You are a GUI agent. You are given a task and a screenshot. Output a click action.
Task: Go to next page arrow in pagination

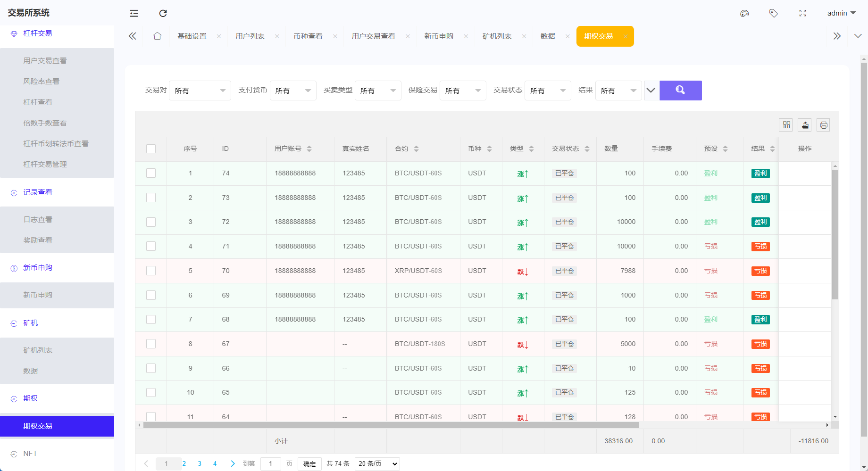coord(232,464)
